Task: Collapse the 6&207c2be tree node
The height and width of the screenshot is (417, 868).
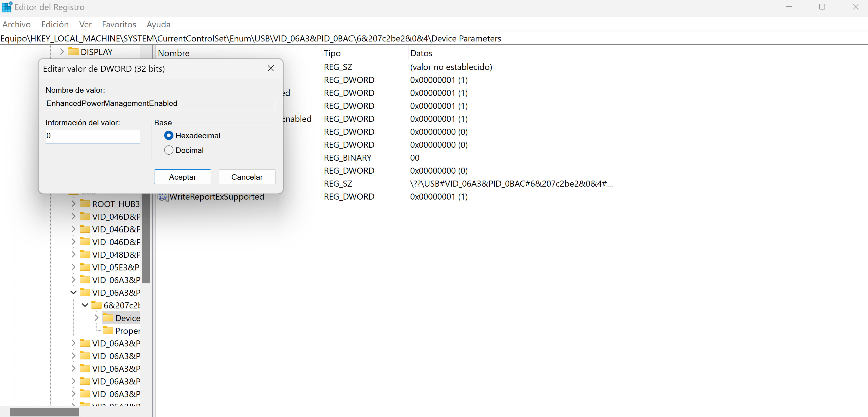Action: pyautogui.click(x=85, y=305)
